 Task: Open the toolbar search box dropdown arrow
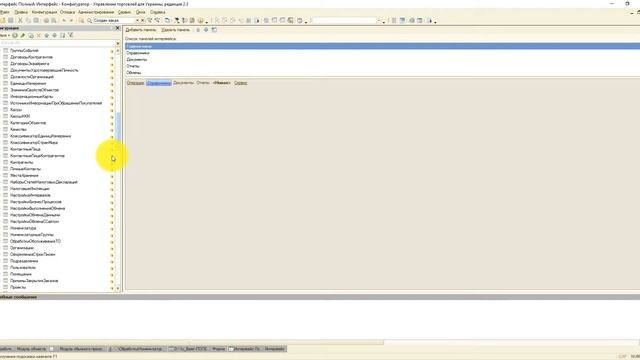[x=138, y=20]
